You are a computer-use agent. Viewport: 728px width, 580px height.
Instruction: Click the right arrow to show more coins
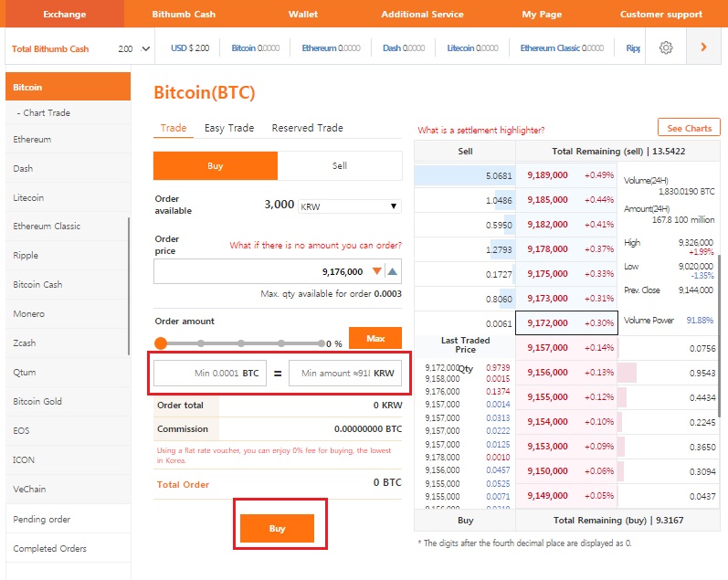point(703,47)
